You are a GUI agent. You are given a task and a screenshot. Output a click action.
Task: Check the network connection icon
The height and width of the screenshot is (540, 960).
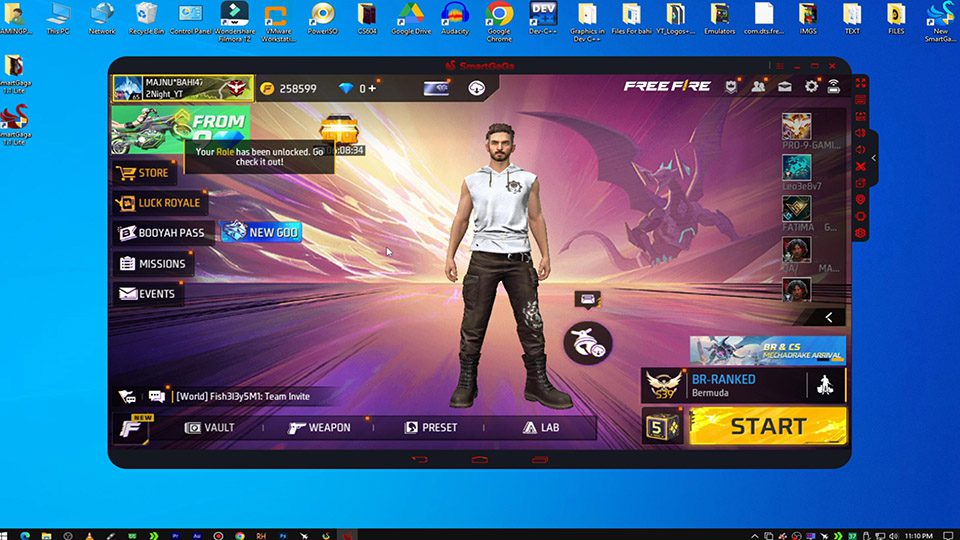pyautogui.click(x=834, y=86)
